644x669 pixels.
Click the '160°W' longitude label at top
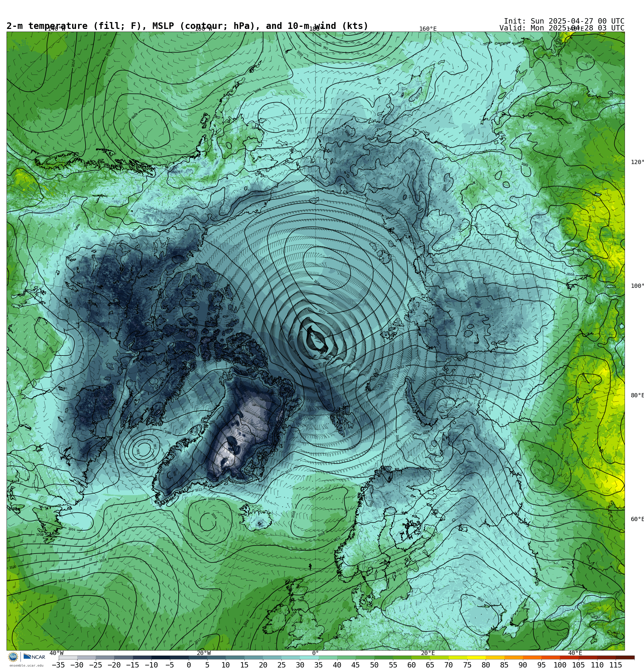coord(203,29)
